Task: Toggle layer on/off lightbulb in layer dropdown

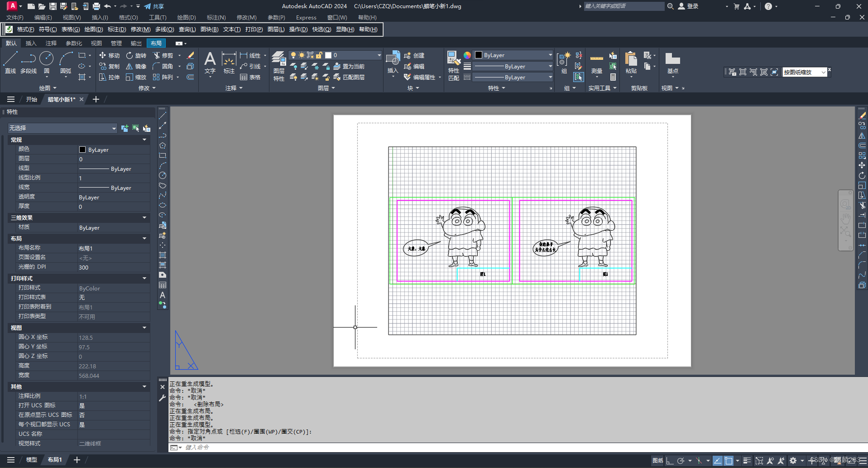Action: (293, 55)
